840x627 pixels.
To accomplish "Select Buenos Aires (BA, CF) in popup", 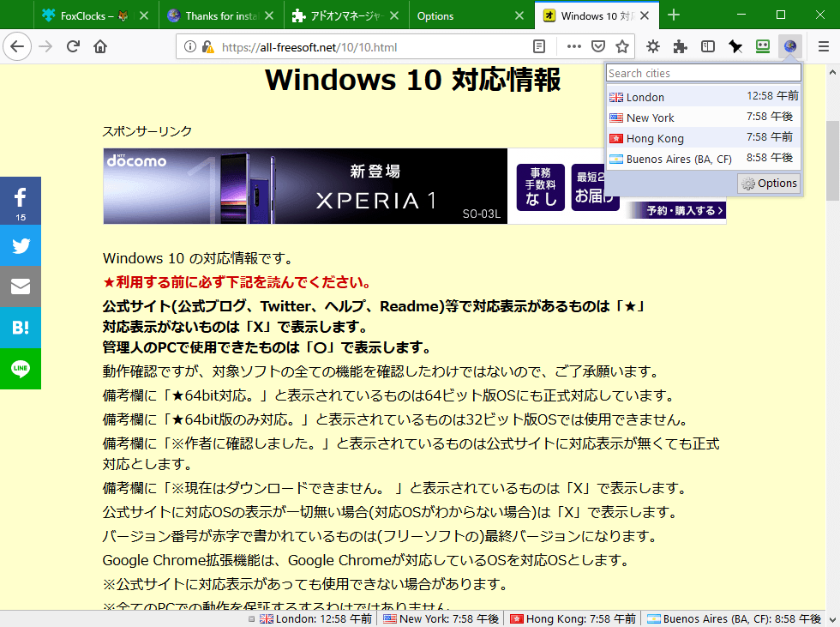I will pyautogui.click(x=704, y=159).
